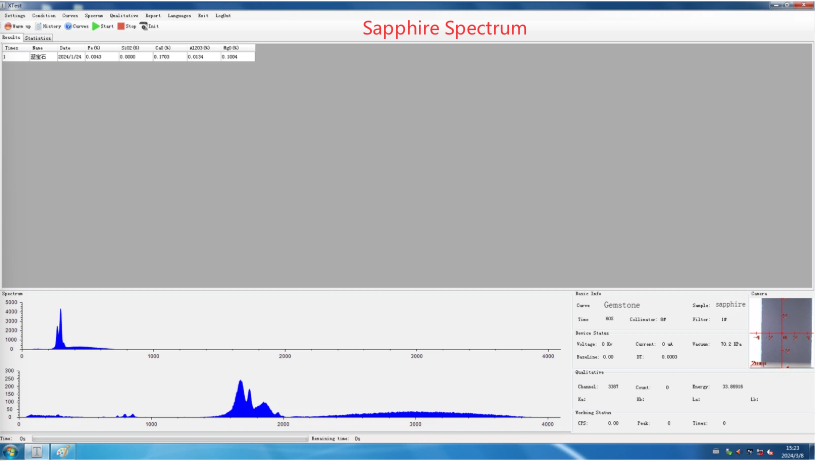Click the Init toolbar icon

[150, 26]
